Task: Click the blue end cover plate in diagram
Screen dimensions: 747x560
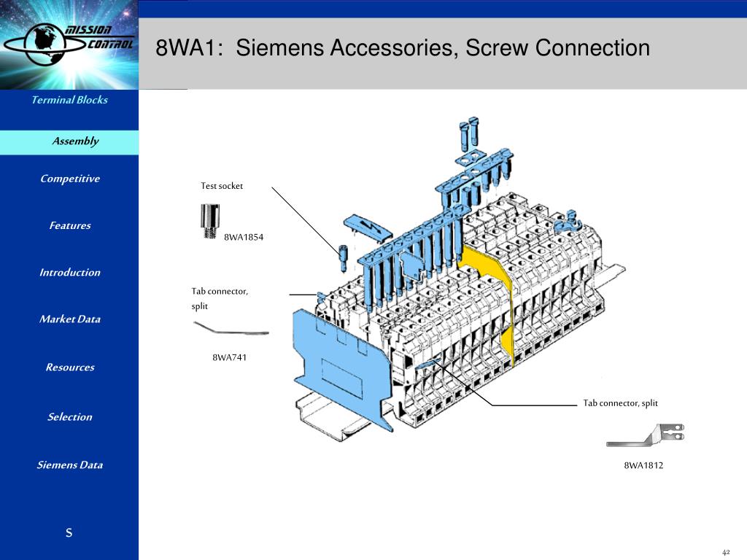Action: coord(344,369)
